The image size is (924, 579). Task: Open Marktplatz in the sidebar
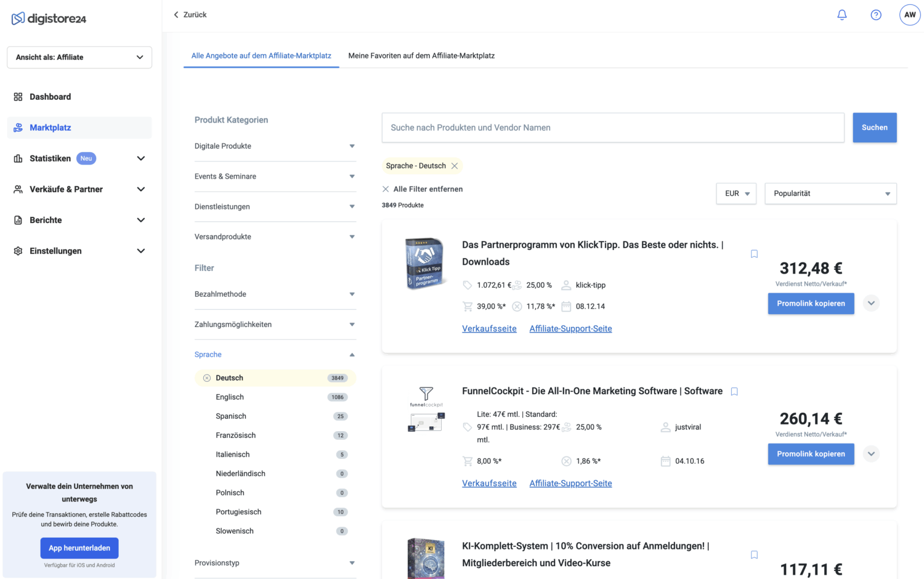point(79,128)
